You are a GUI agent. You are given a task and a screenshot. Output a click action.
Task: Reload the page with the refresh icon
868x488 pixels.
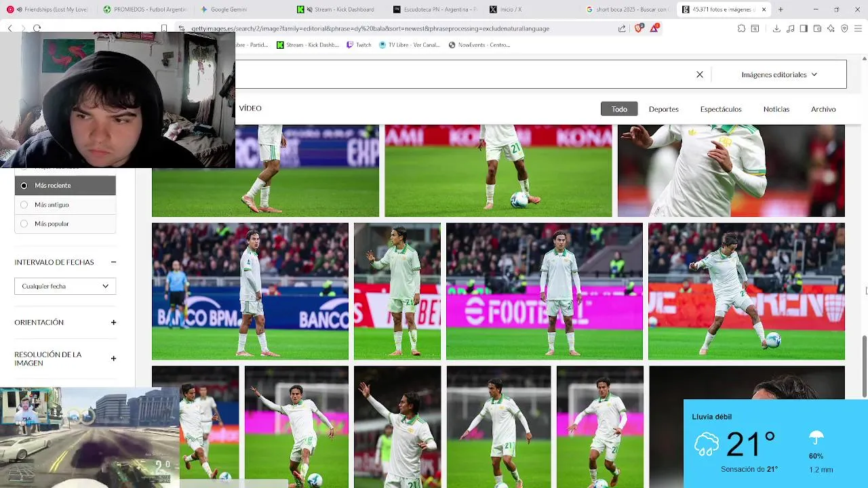tap(37, 28)
